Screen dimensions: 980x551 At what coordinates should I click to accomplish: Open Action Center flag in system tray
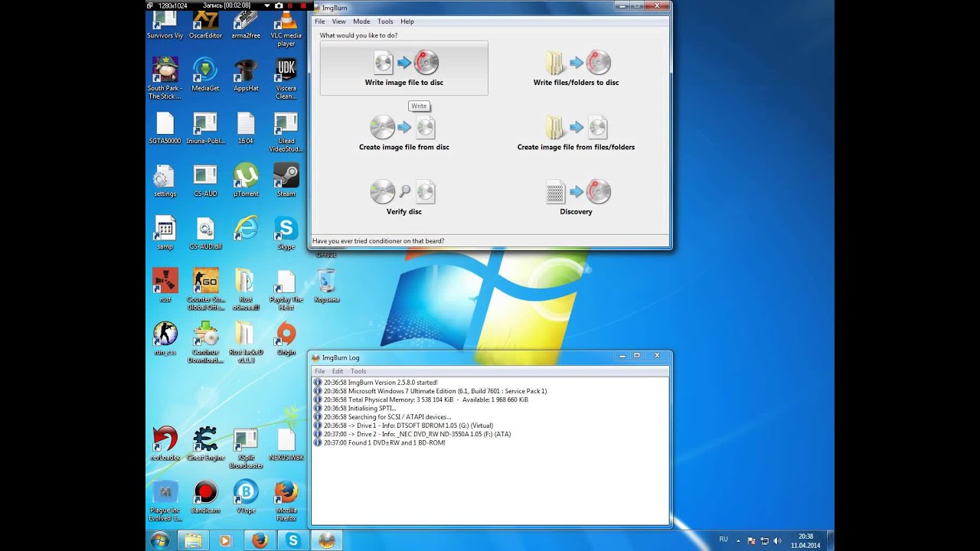(752, 540)
